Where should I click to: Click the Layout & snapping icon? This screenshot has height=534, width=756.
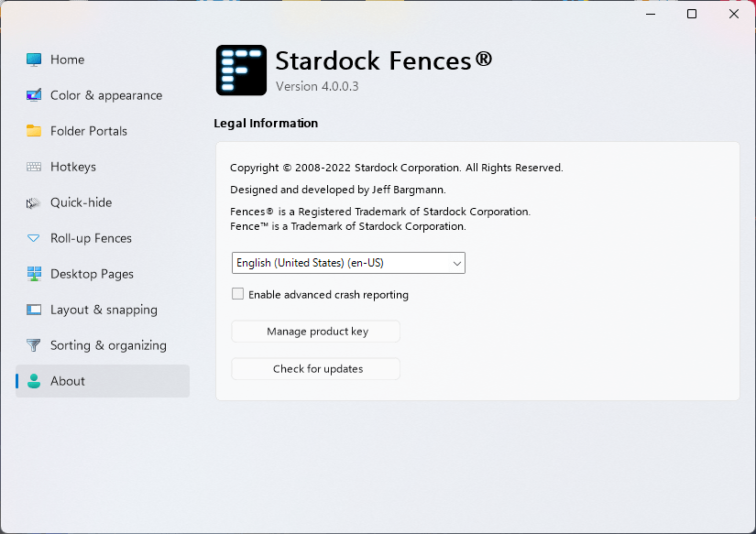click(34, 310)
